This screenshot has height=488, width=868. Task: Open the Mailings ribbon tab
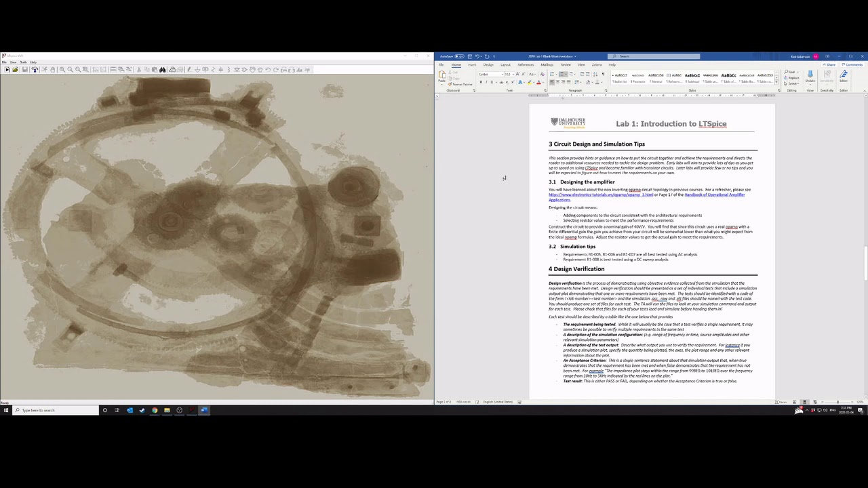pos(547,65)
